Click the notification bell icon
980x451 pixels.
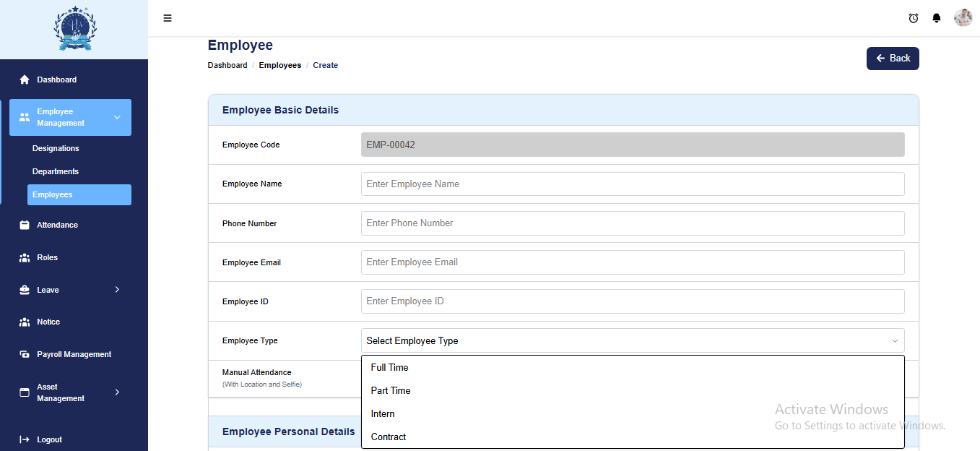[x=937, y=18]
